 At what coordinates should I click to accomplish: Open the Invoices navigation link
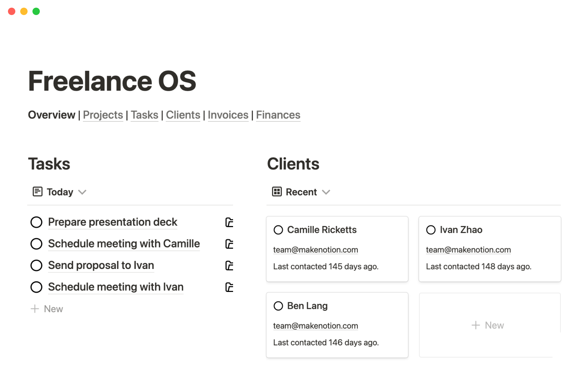click(228, 115)
